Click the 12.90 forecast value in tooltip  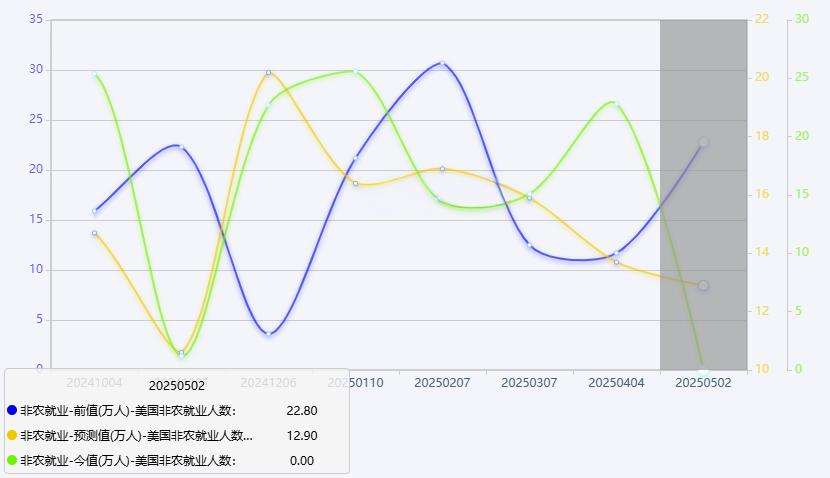point(301,435)
